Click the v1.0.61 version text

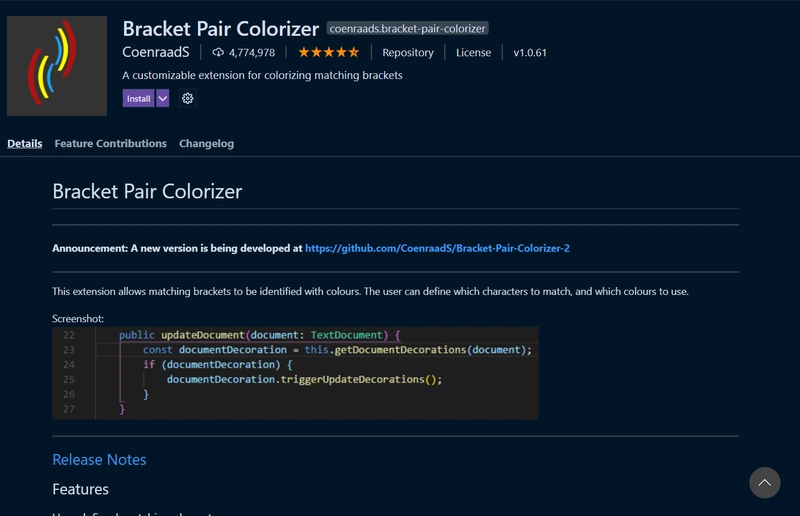(x=530, y=53)
